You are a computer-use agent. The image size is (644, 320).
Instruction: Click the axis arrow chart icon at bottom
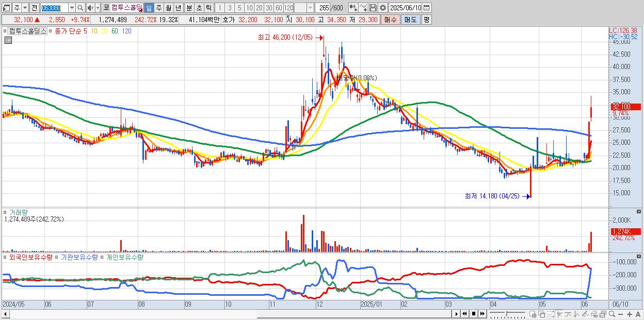pyautogui.click(x=560, y=314)
